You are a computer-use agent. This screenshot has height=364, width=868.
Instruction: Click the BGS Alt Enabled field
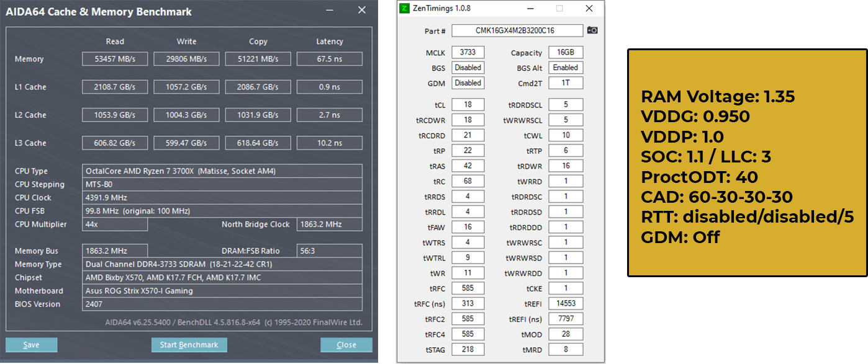tap(565, 68)
